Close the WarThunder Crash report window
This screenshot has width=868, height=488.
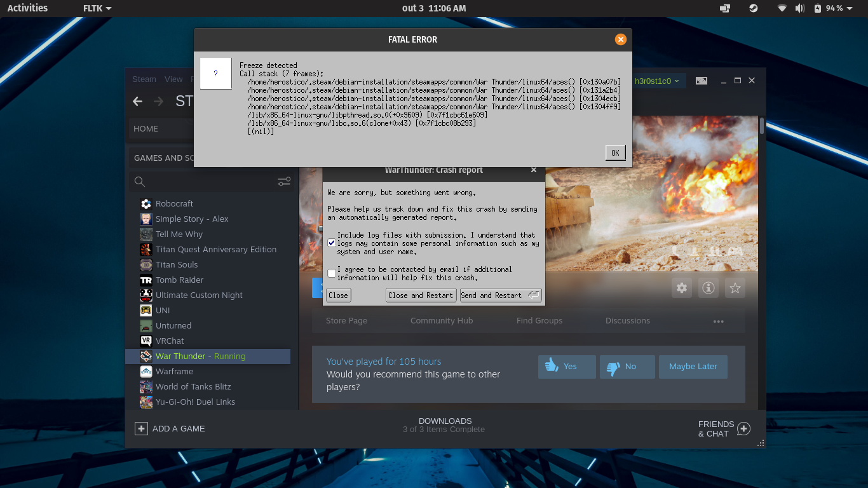click(x=534, y=170)
